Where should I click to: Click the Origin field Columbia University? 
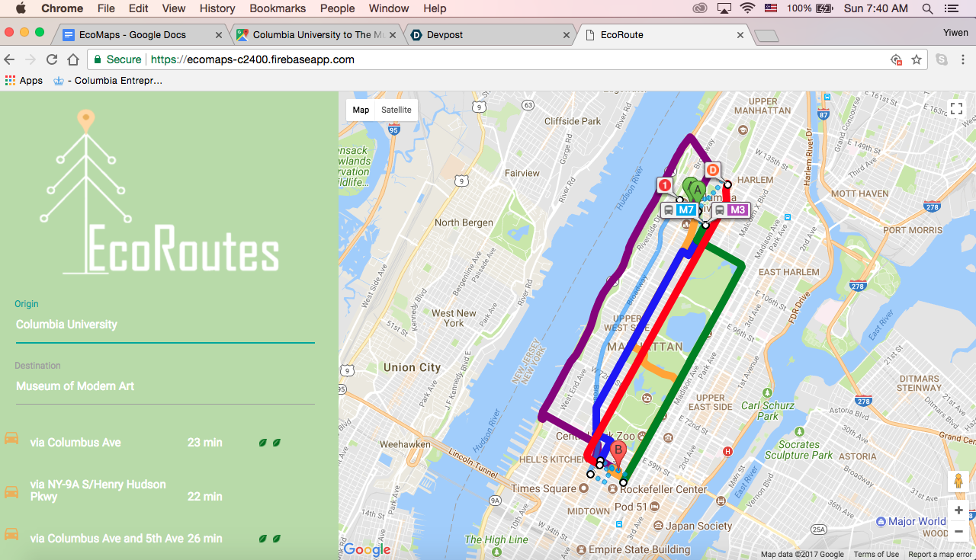point(165,325)
